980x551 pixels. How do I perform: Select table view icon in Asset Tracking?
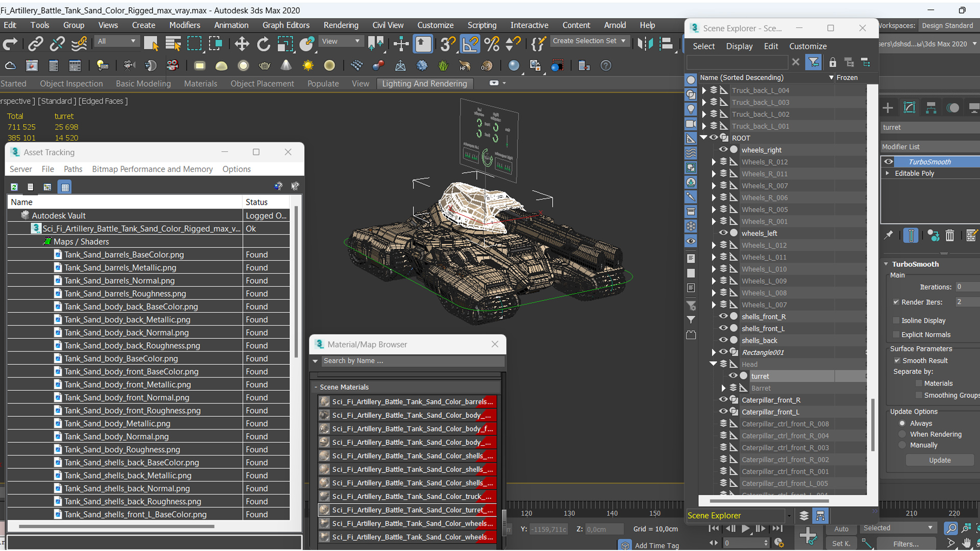click(65, 187)
